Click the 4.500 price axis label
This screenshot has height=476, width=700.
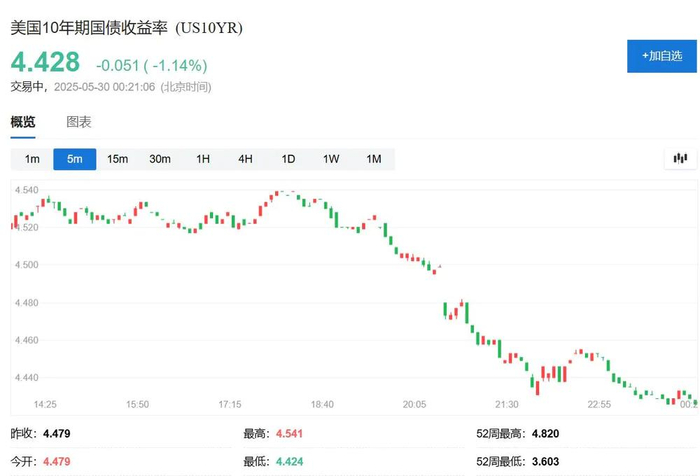pyautogui.click(x=27, y=265)
